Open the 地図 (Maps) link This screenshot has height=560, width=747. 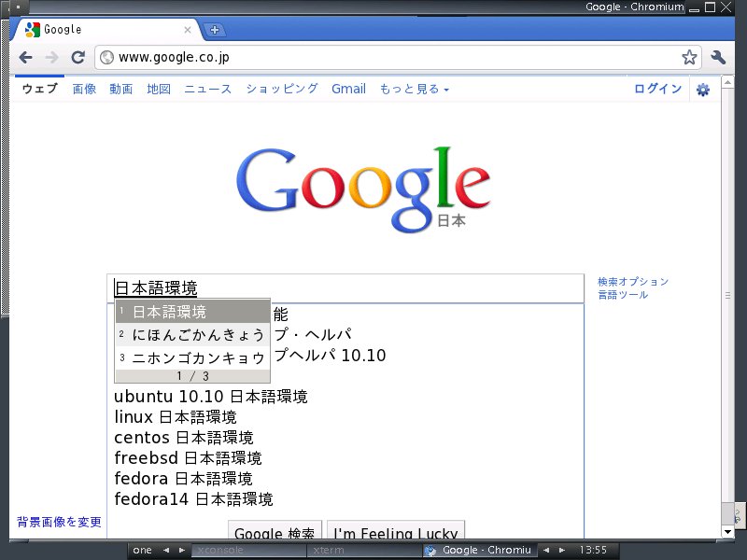(x=158, y=89)
